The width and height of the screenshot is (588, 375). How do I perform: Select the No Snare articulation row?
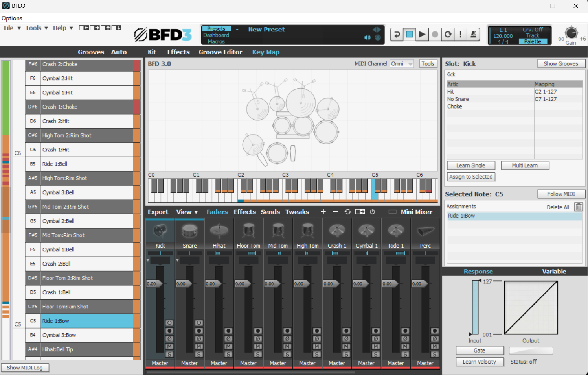pyautogui.click(x=514, y=99)
